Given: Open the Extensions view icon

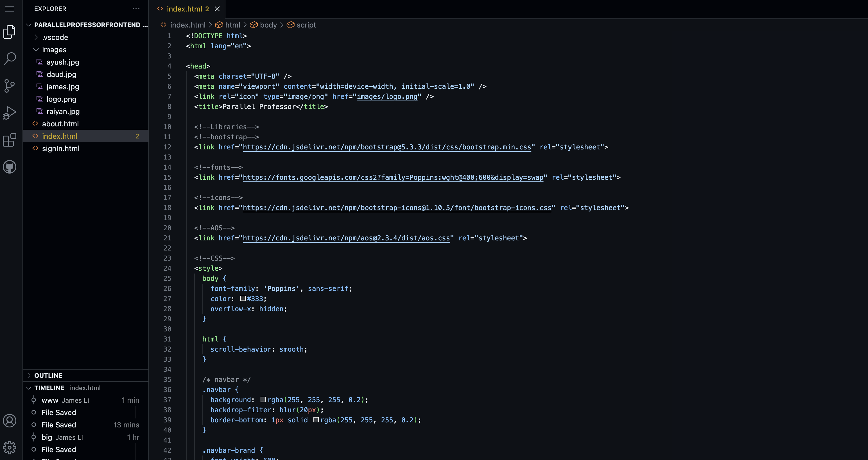Looking at the screenshot, I should tap(10, 140).
